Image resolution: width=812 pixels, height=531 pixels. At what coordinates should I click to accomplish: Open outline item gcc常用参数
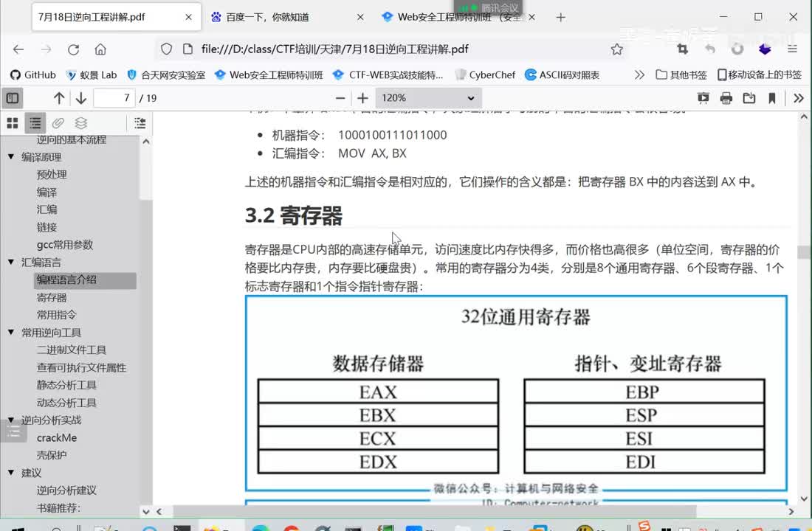pos(65,244)
